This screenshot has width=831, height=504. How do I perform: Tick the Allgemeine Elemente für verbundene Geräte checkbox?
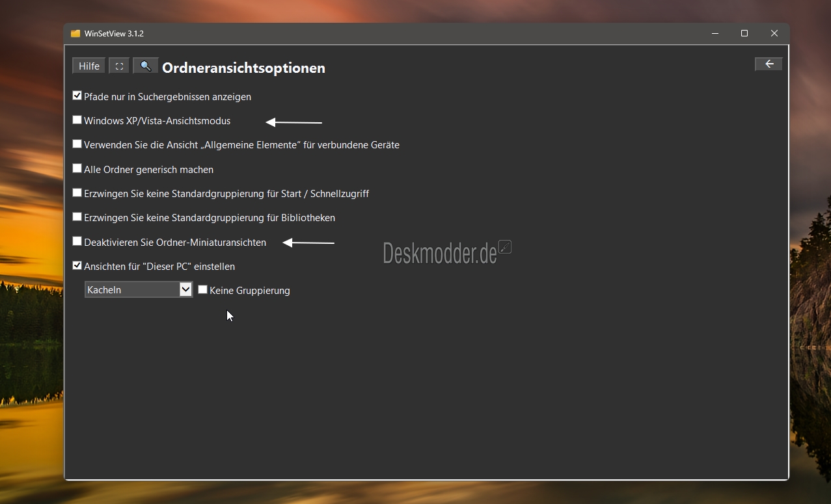77,144
